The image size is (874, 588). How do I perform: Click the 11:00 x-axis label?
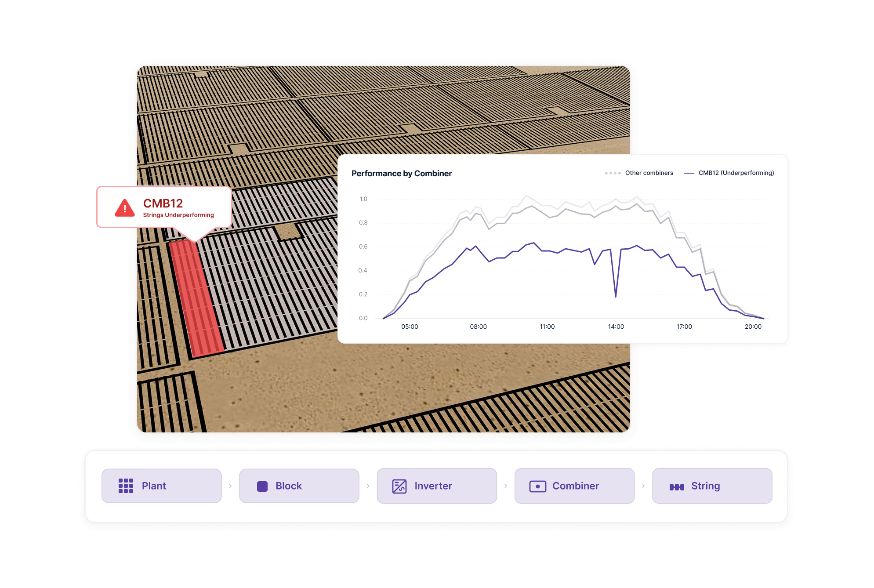pos(547,327)
